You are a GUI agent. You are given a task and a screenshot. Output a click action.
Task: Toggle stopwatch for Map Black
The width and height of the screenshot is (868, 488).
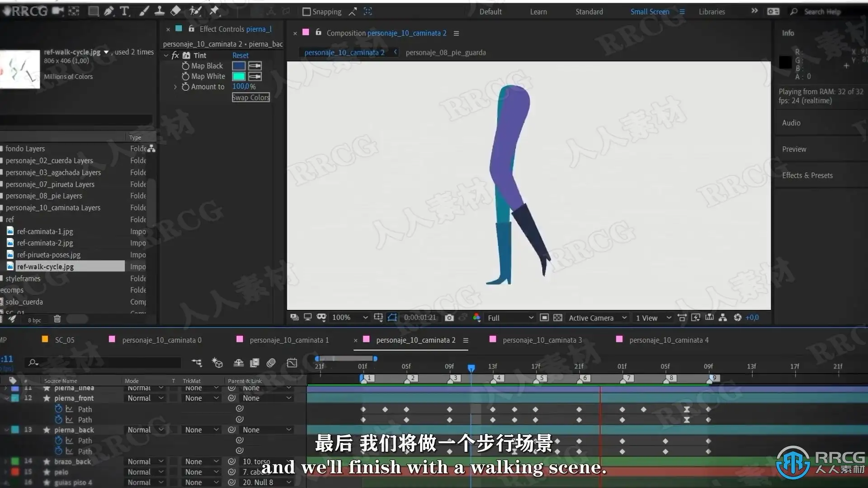(x=185, y=66)
